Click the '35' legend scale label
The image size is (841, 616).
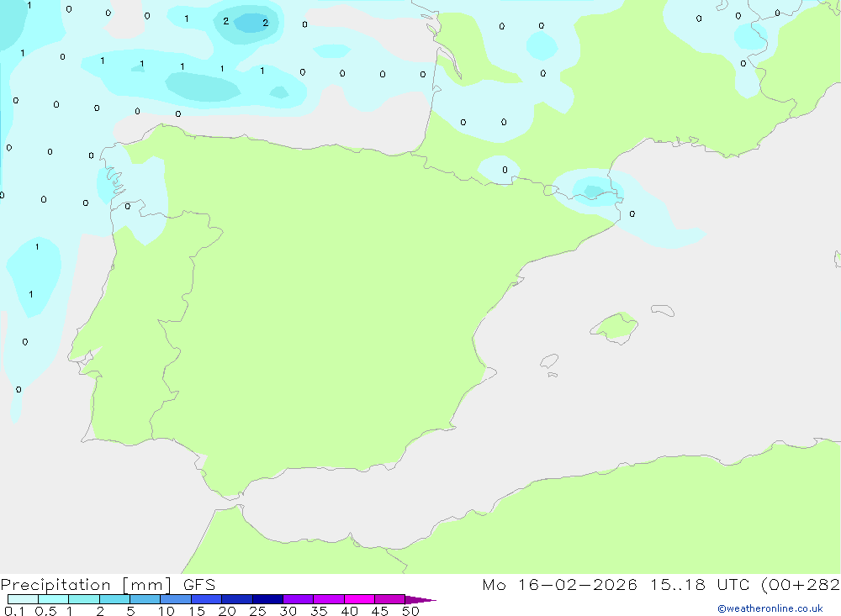pos(319,611)
